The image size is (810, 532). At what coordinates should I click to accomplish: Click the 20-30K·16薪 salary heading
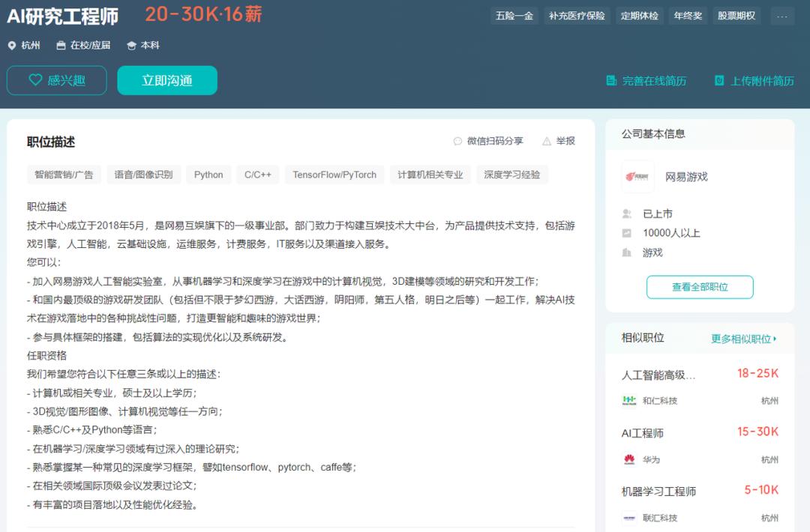(203, 14)
